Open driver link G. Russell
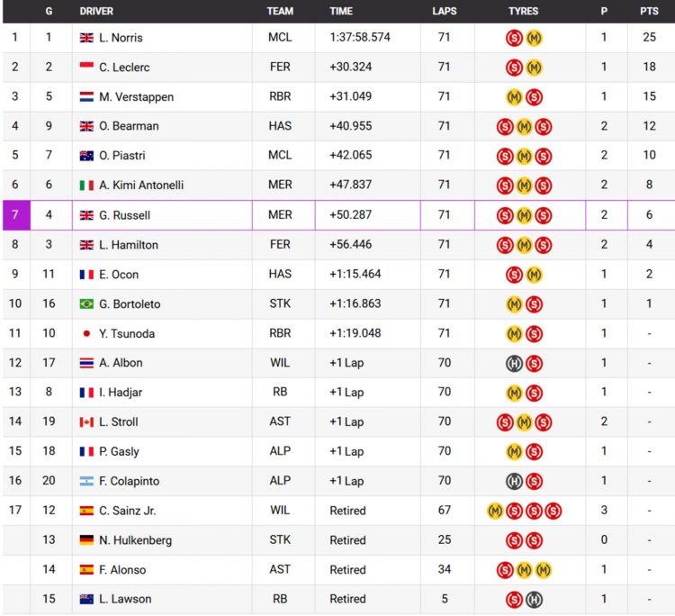The image size is (675, 616). (124, 215)
